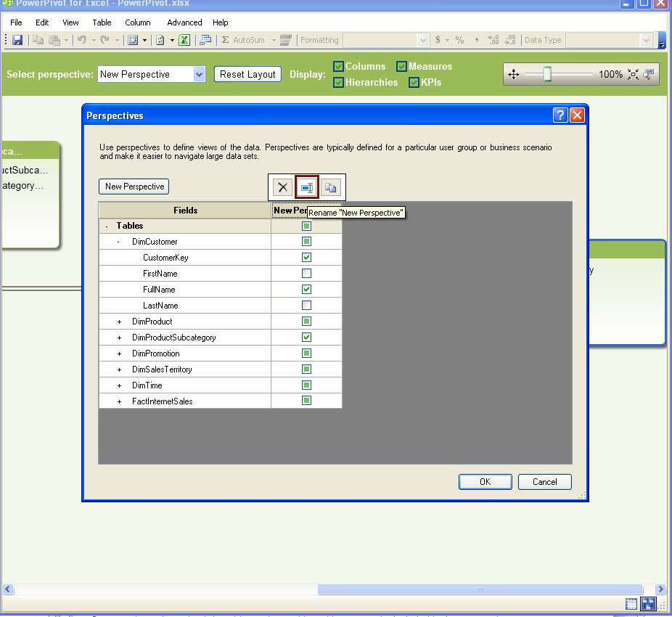This screenshot has width=672, height=617.
Task: Click the left-arrow decimal places icon
Action: [493, 40]
